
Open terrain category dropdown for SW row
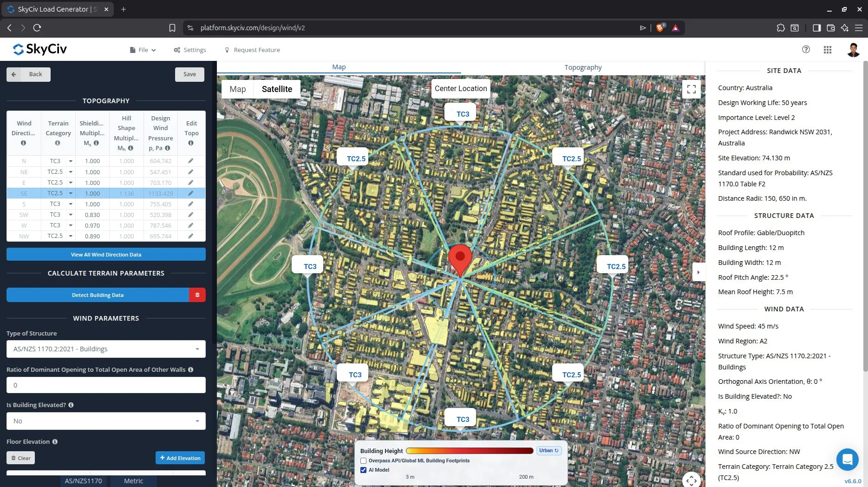click(71, 215)
